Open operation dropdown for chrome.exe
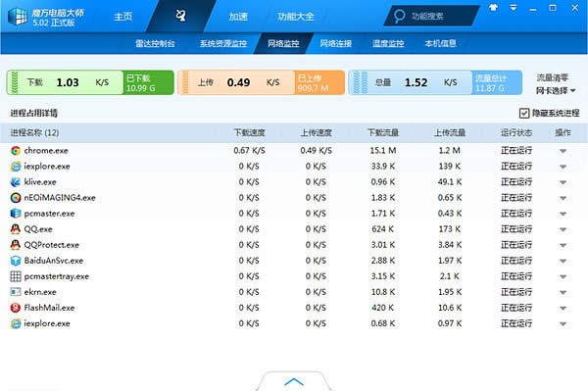Screen dimensions: 588x391 [563, 151]
